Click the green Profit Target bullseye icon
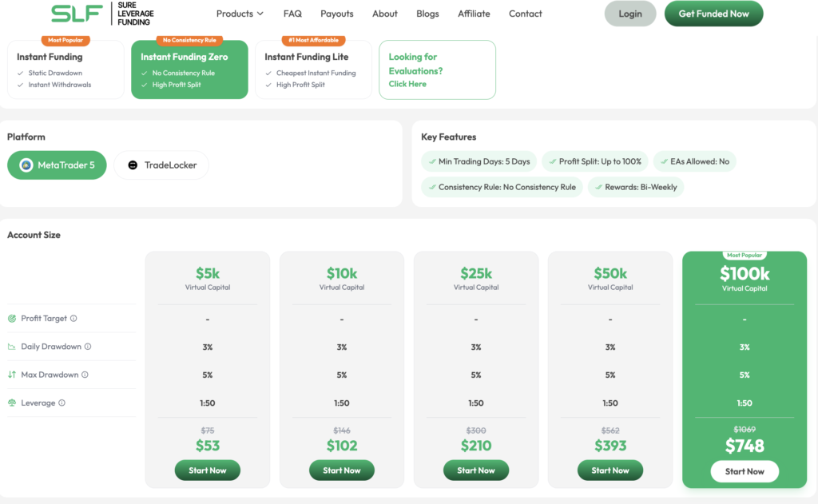Image resolution: width=818 pixels, height=504 pixels. (x=11, y=318)
